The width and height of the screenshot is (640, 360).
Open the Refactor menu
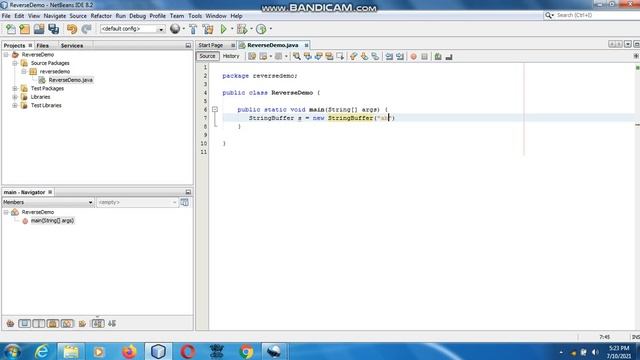coord(101,16)
